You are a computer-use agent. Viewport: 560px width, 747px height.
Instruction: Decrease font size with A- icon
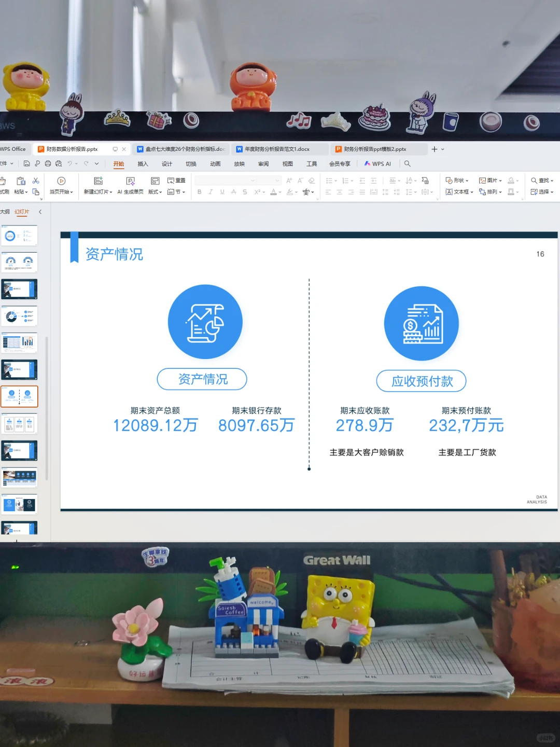(300, 181)
